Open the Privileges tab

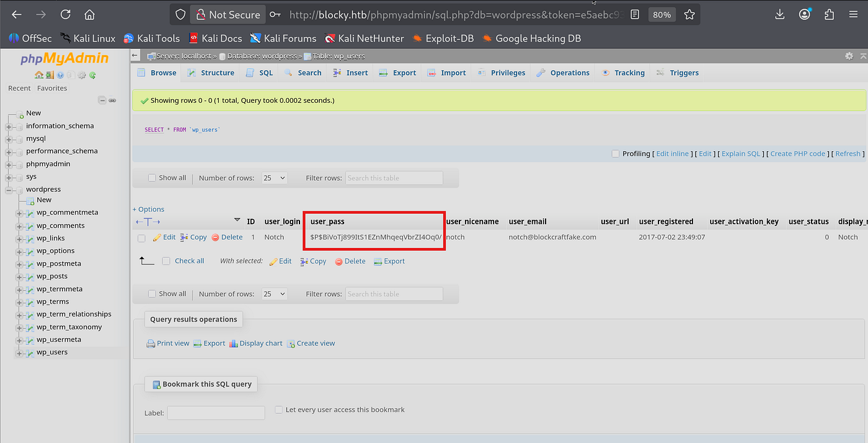tap(501, 72)
